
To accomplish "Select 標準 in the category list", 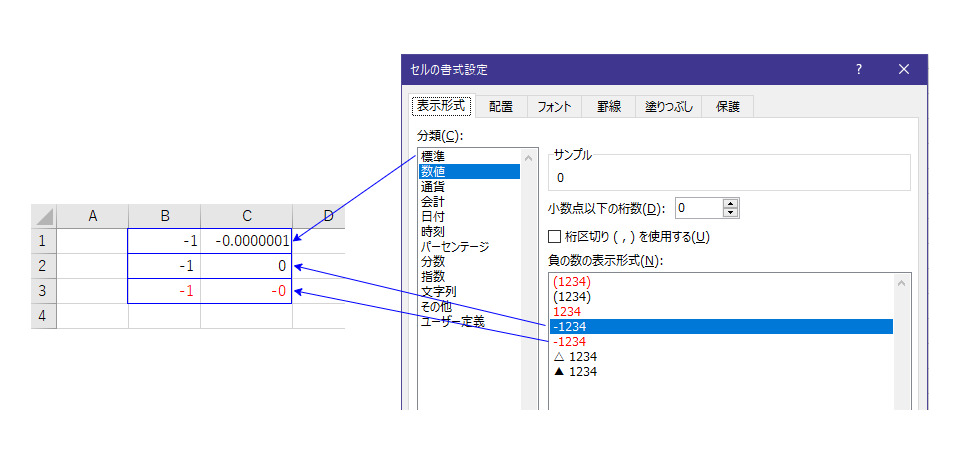I will [x=433, y=156].
